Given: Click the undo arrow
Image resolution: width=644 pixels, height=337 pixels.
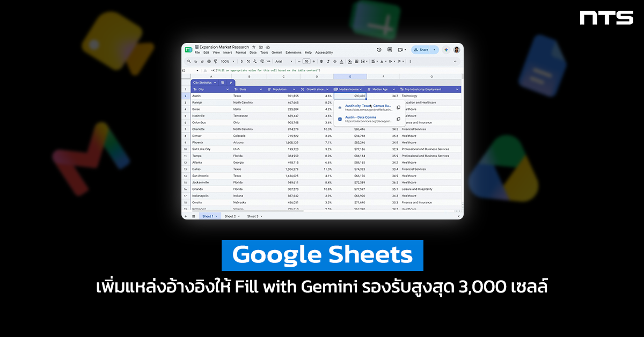Looking at the screenshot, I should click(x=196, y=61).
